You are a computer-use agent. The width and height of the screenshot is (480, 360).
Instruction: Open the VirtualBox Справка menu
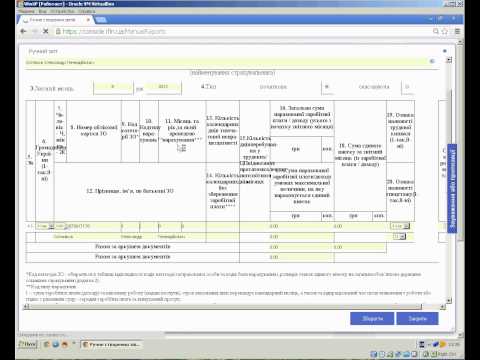pyautogui.click(x=87, y=11)
